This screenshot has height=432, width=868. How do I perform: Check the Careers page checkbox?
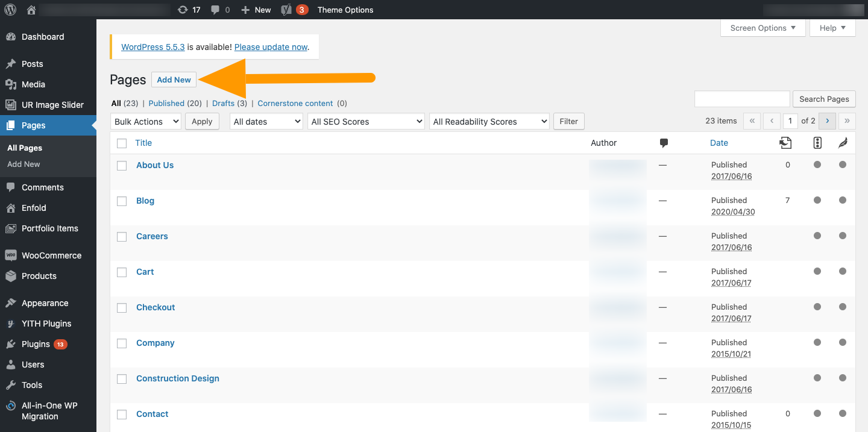122,237
